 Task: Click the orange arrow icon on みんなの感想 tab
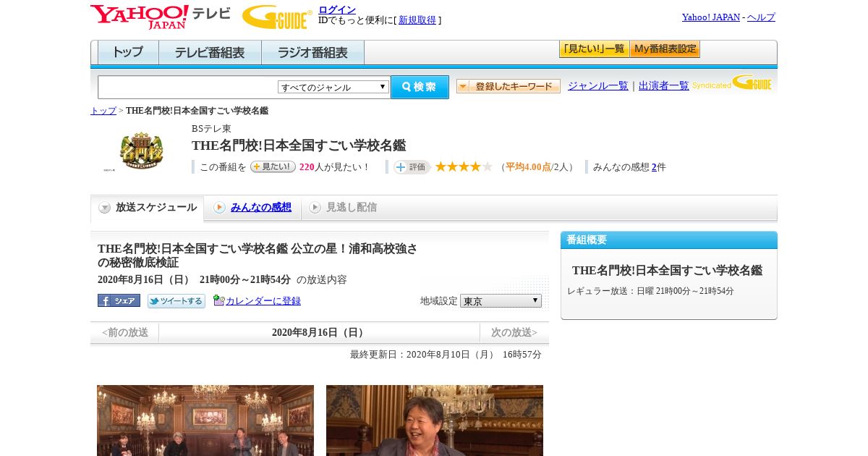pos(219,208)
